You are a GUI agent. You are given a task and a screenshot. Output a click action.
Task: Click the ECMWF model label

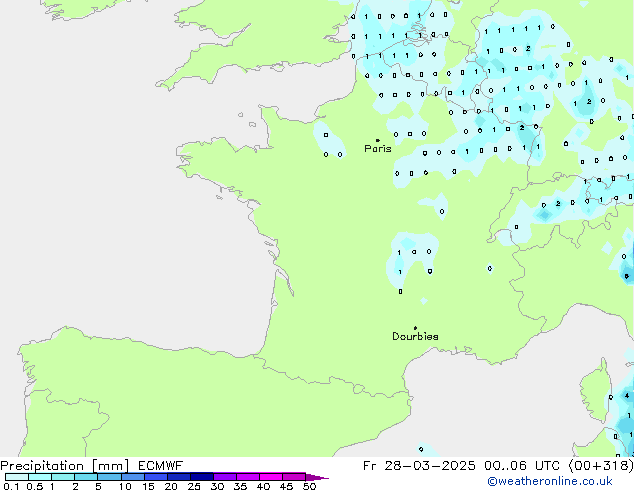[161, 466]
